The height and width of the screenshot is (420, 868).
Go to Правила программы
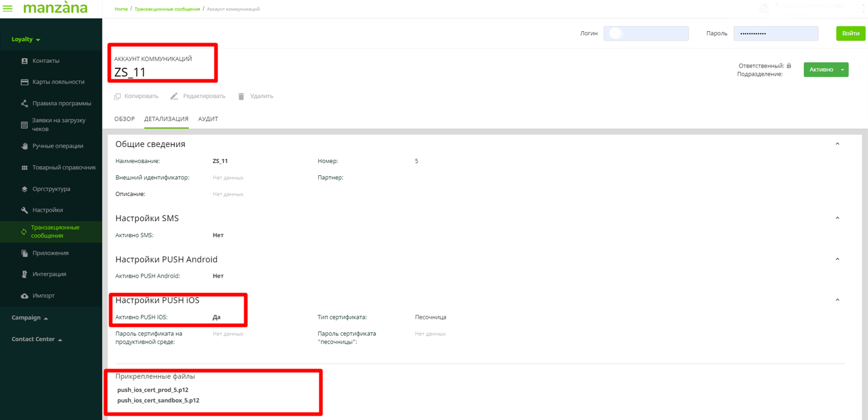pos(61,104)
